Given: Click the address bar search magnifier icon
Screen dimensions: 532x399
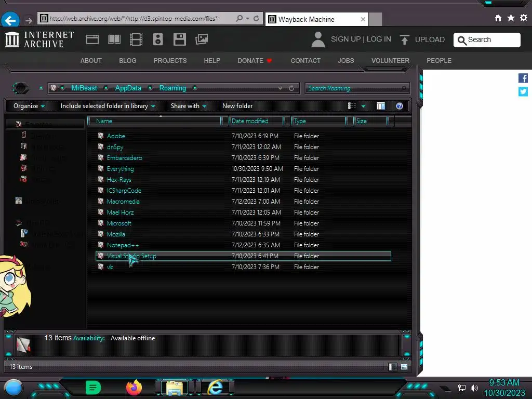Looking at the screenshot, I should pyautogui.click(x=239, y=18).
